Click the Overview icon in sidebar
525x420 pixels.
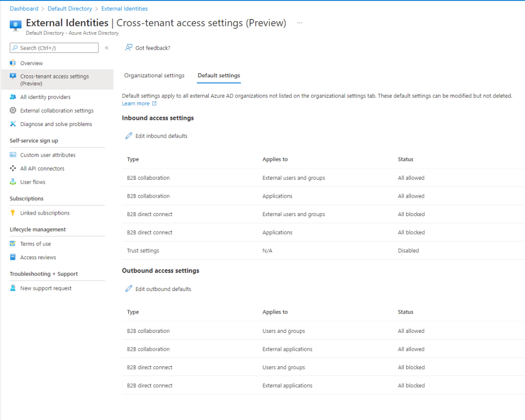[x=13, y=63]
